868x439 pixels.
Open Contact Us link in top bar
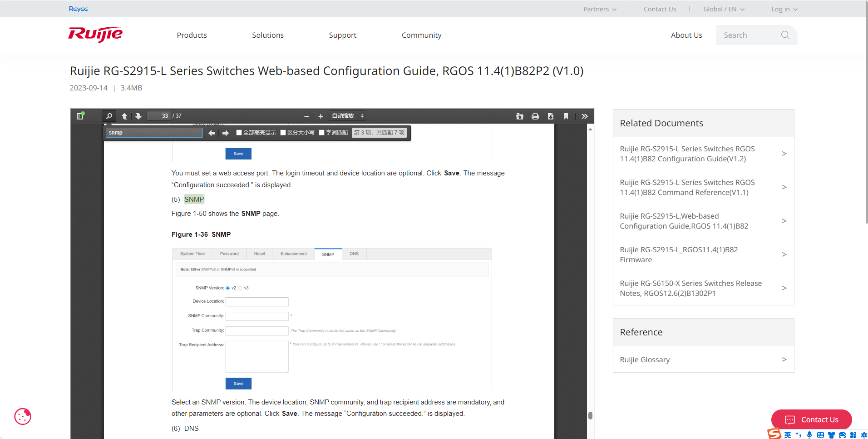coord(660,9)
